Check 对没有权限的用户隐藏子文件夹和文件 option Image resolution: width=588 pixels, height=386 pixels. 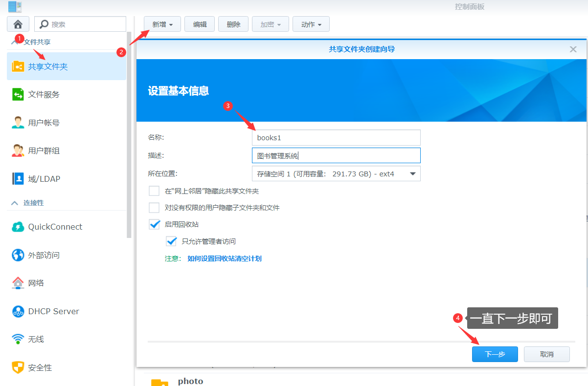pyautogui.click(x=154, y=208)
